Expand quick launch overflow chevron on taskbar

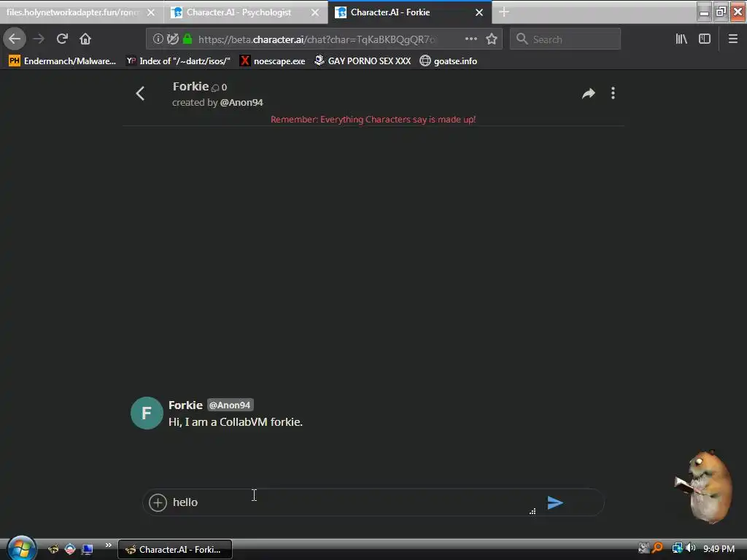108,545
